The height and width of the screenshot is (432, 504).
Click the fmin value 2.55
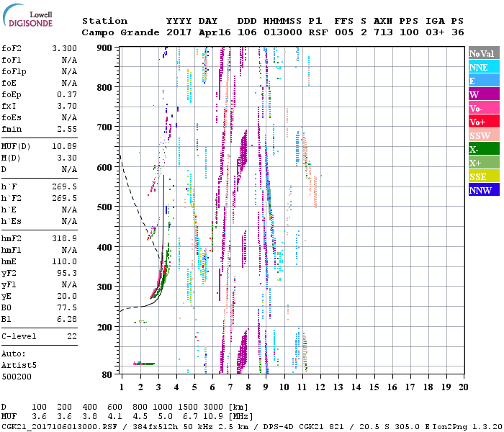pyautogui.click(x=67, y=129)
